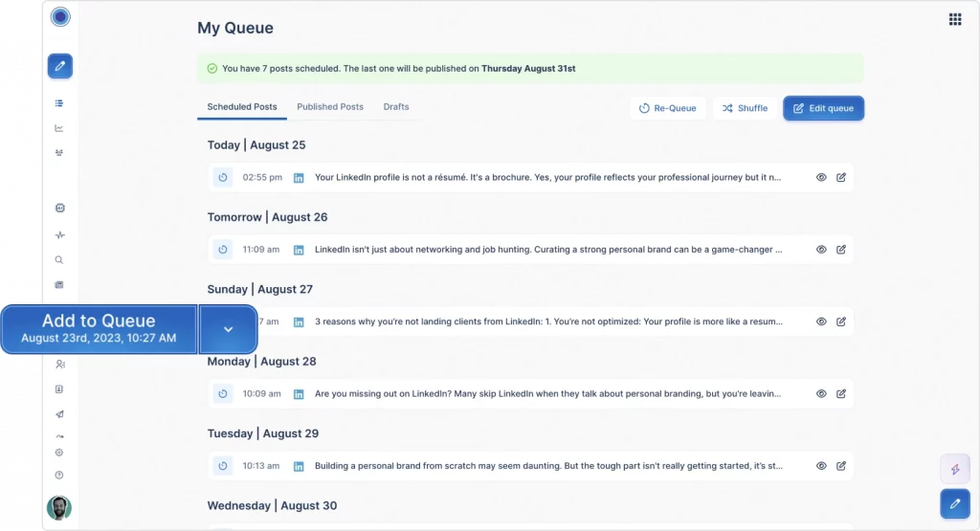980x531 pixels.
Task: Click the clock icon on 11:09 am post
Action: coord(222,250)
